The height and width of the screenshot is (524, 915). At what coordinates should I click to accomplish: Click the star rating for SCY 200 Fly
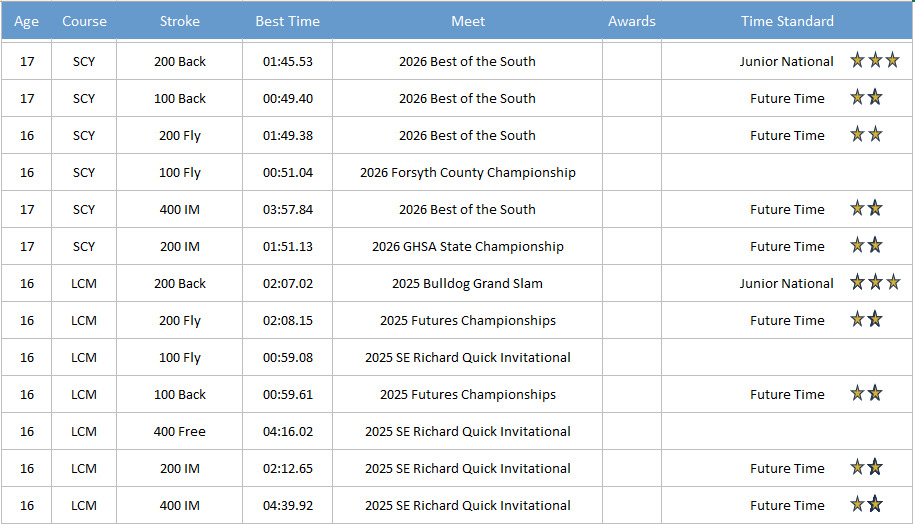pos(866,135)
